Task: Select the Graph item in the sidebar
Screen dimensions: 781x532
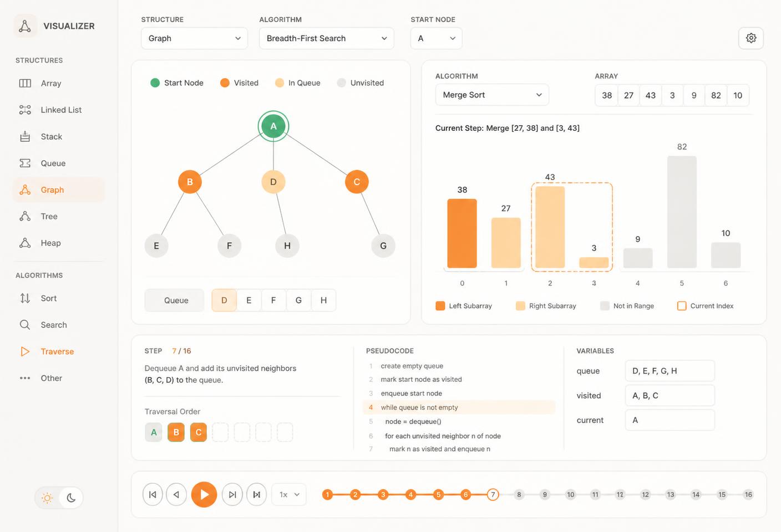Action: point(58,190)
